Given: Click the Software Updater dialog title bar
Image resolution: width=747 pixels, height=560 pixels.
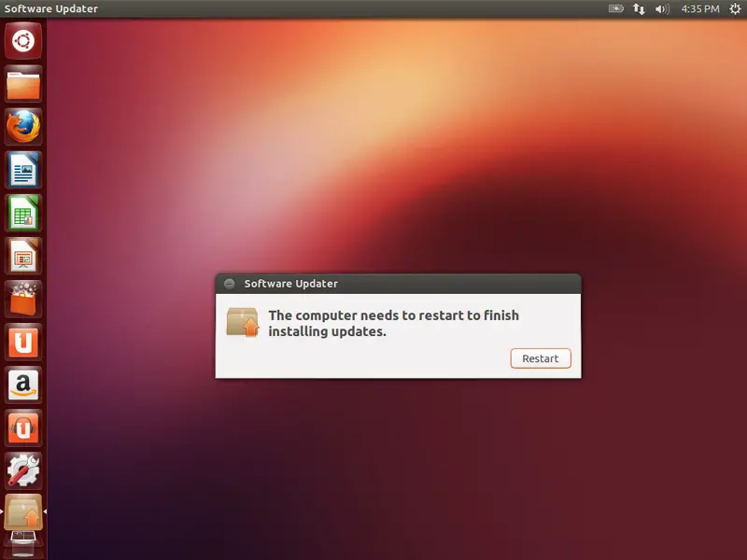Looking at the screenshot, I should pos(399,284).
